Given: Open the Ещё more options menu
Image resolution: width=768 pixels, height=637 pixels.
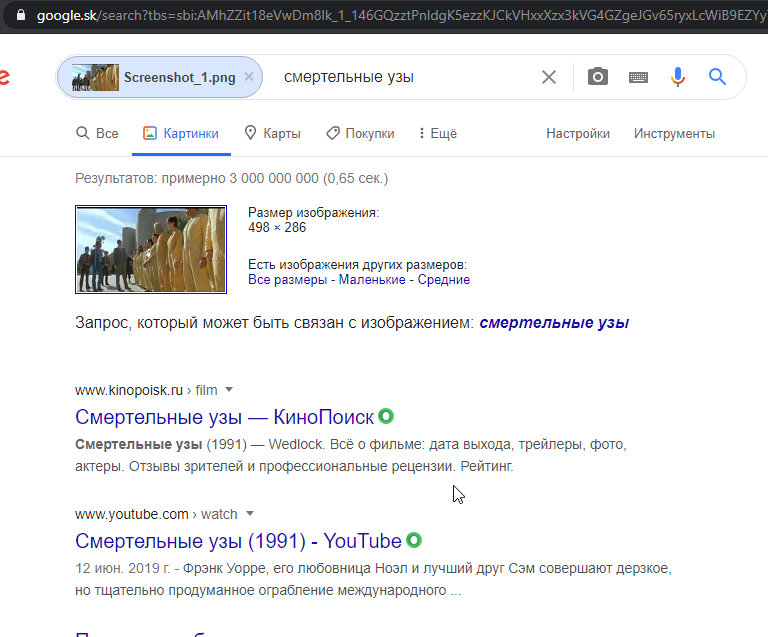Looking at the screenshot, I should click(x=437, y=133).
